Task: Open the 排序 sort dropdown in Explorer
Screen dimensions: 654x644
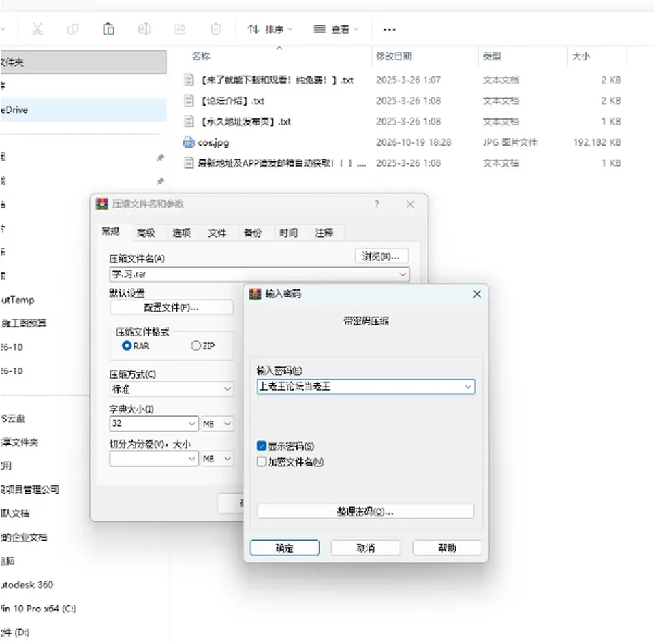Action: (270, 29)
